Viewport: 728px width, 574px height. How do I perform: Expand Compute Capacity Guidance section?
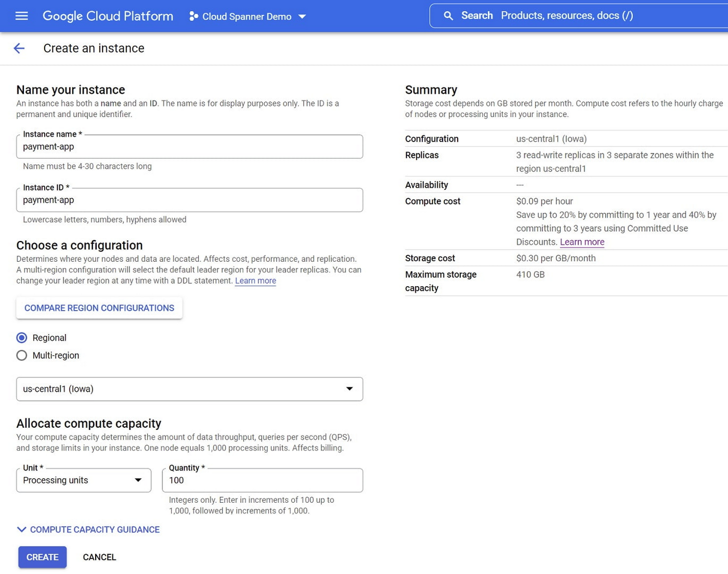coord(88,530)
